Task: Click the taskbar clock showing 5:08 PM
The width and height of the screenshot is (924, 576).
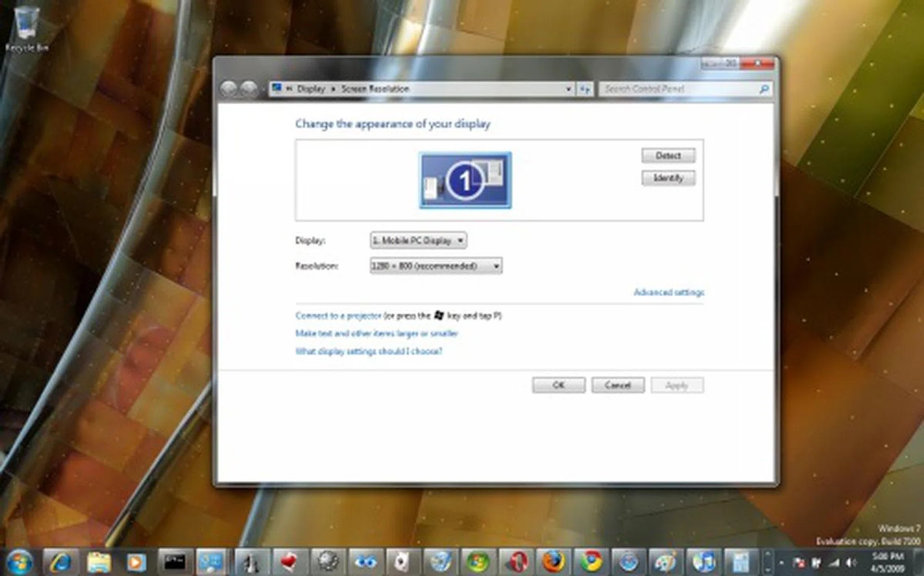Action: pyautogui.click(x=888, y=562)
